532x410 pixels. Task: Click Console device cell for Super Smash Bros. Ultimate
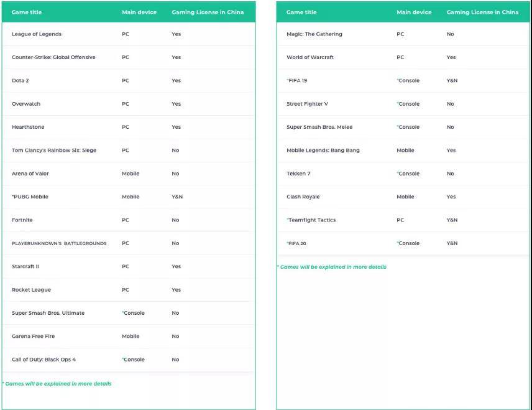tap(134, 313)
